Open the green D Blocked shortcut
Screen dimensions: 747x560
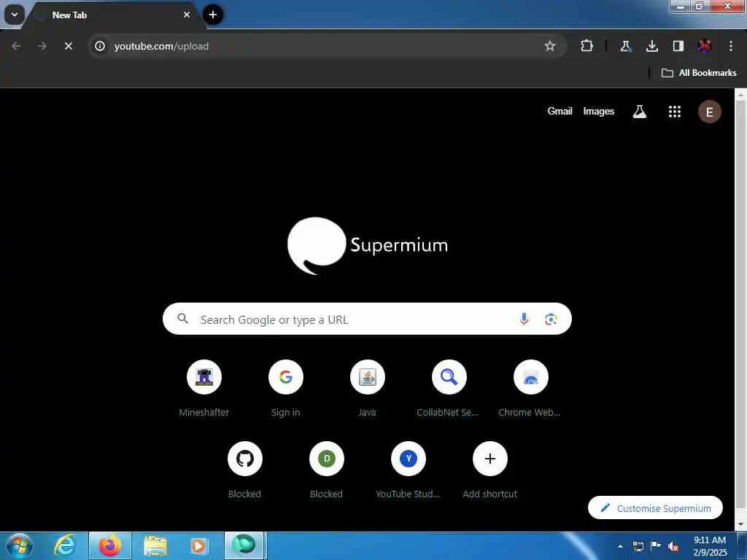(x=326, y=470)
